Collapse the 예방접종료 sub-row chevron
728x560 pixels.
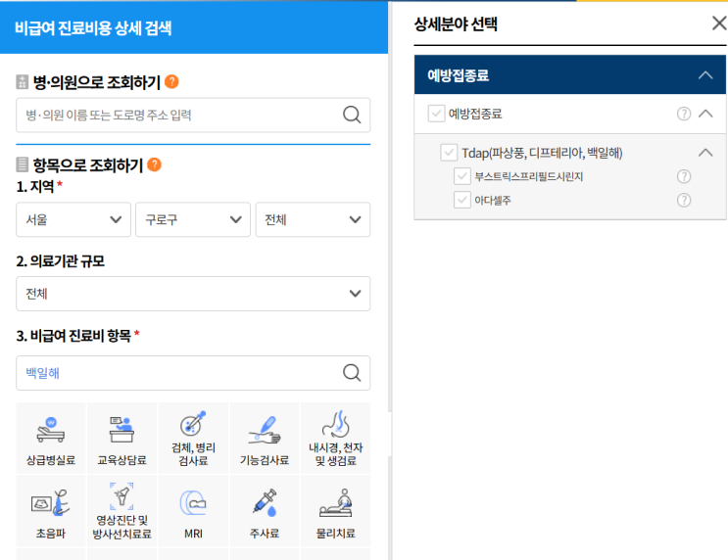[x=705, y=114]
